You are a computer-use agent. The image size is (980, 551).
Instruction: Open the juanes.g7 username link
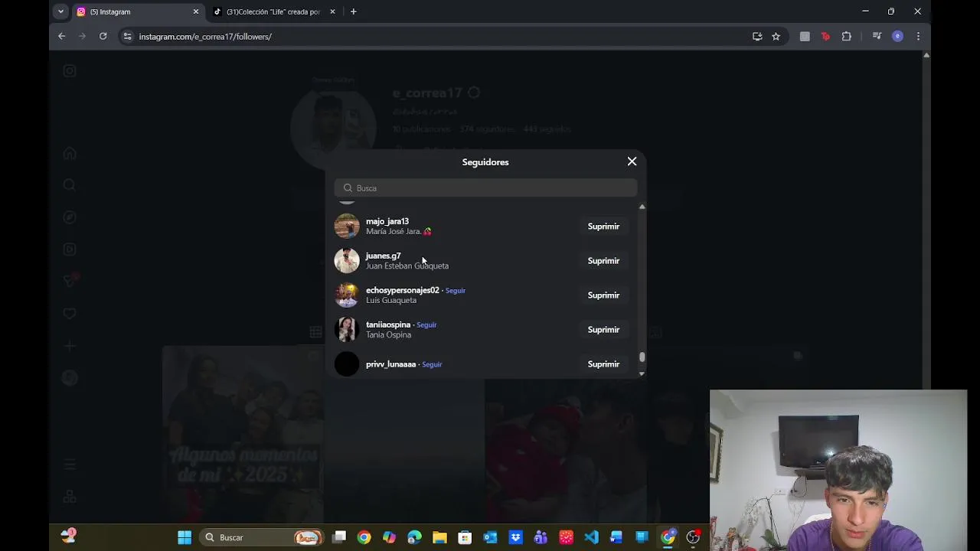[x=383, y=256]
